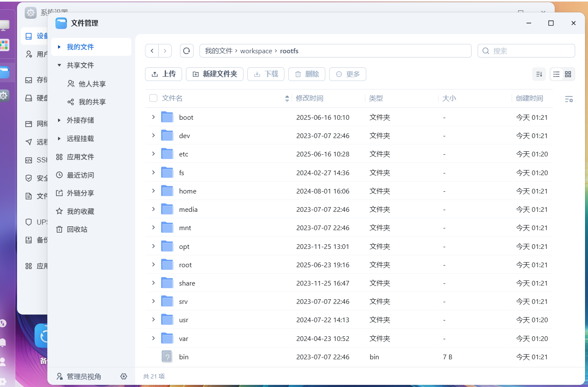Click the 上传 upload button
The height and width of the screenshot is (387, 588).
[164, 74]
